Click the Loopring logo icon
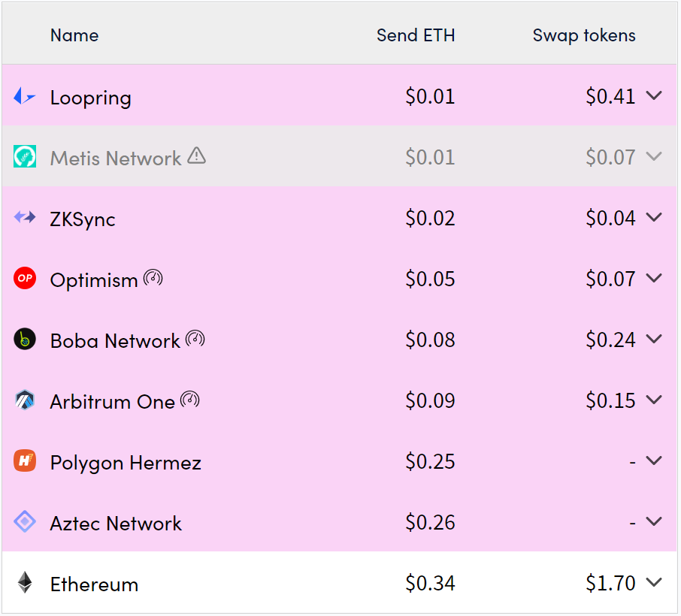681x616 pixels. click(x=24, y=96)
